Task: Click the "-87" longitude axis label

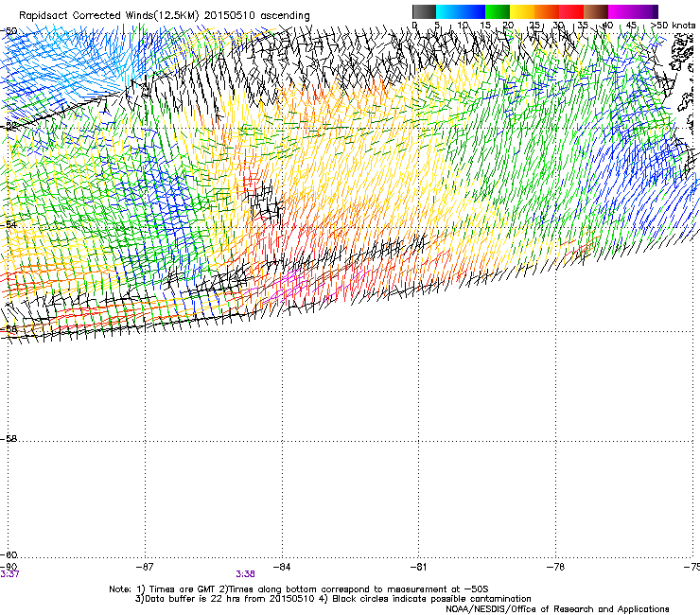Action: click(145, 567)
